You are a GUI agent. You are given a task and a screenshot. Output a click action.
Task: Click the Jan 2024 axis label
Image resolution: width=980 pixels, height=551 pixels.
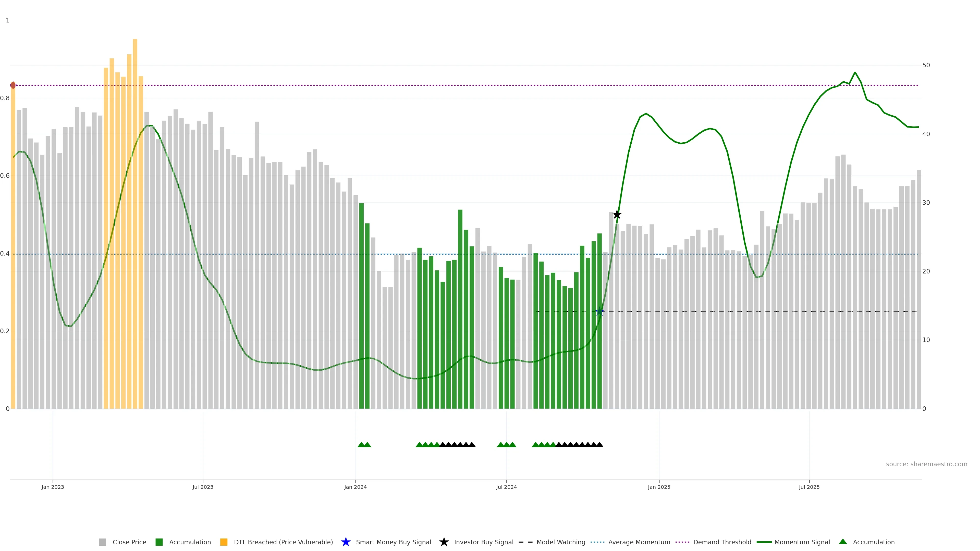click(355, 487)
